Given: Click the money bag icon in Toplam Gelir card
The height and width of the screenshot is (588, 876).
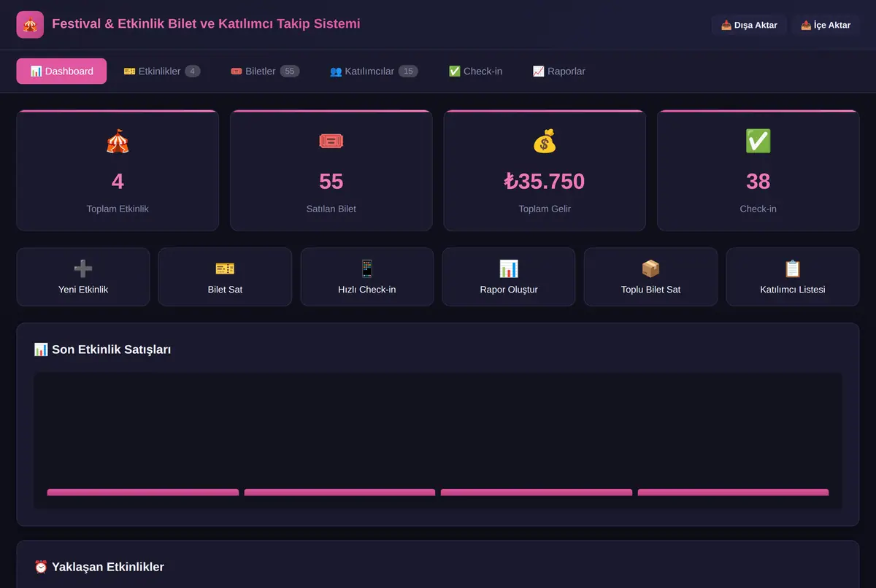Looking at the screenshot, I should (545, 141).
